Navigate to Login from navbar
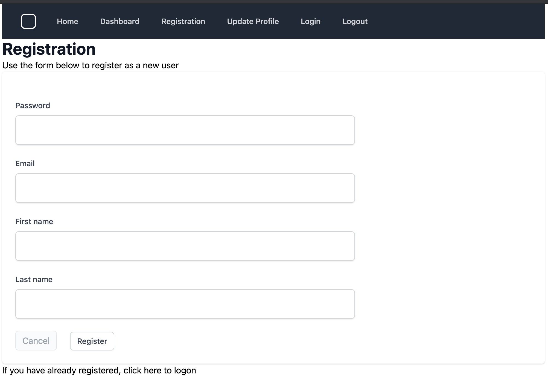This screenshot has height=392, width=548. 311,21
